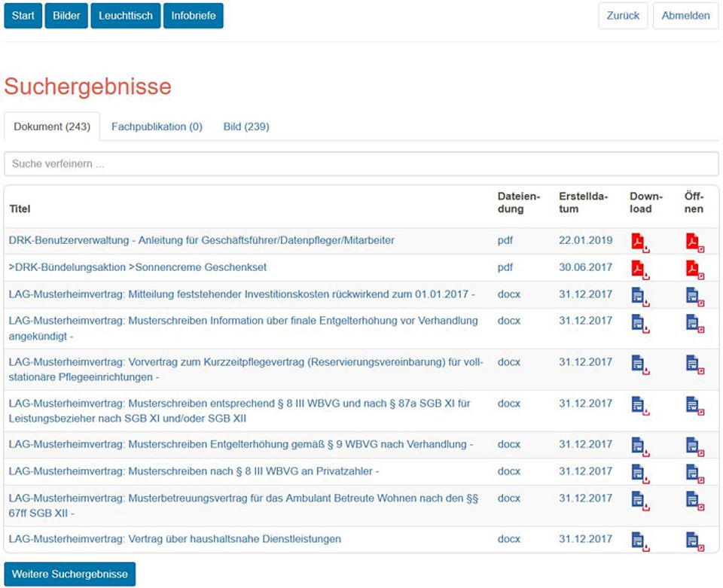Show the Dokument (243) tab

tap(48, 126)
